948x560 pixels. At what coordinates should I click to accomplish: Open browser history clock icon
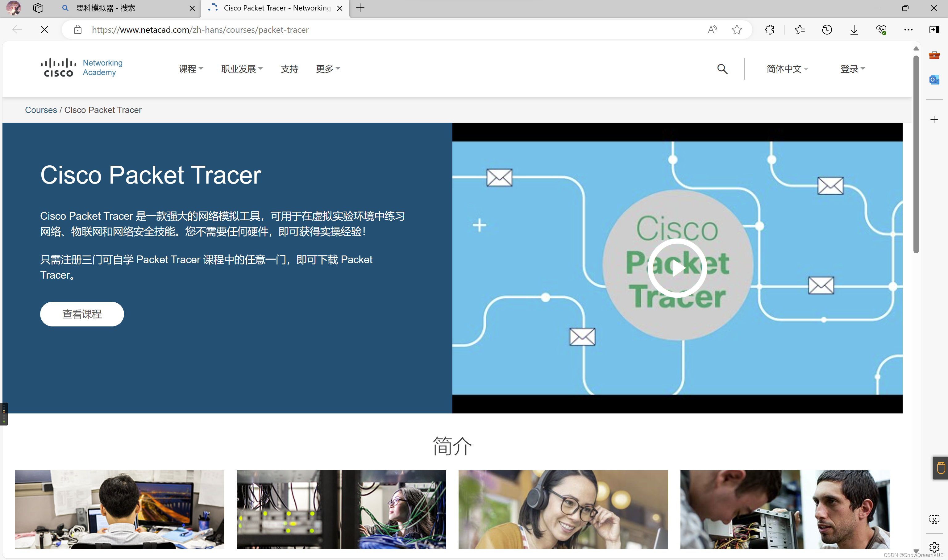(826, 29)
